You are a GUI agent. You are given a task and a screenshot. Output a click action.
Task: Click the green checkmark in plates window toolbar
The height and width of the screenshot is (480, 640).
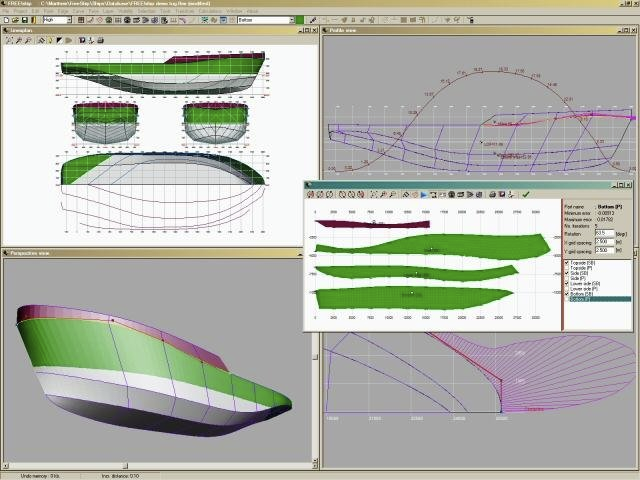(526, 194)
